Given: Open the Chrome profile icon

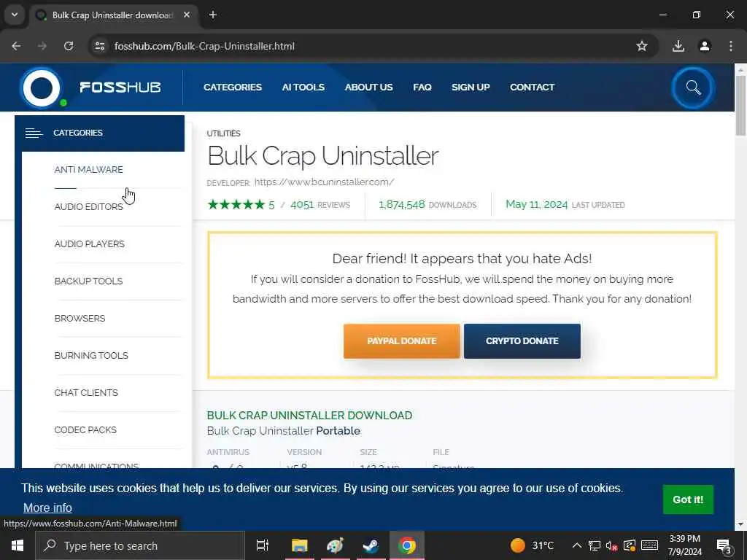Looking at the screenshot, I should point(705,46).
